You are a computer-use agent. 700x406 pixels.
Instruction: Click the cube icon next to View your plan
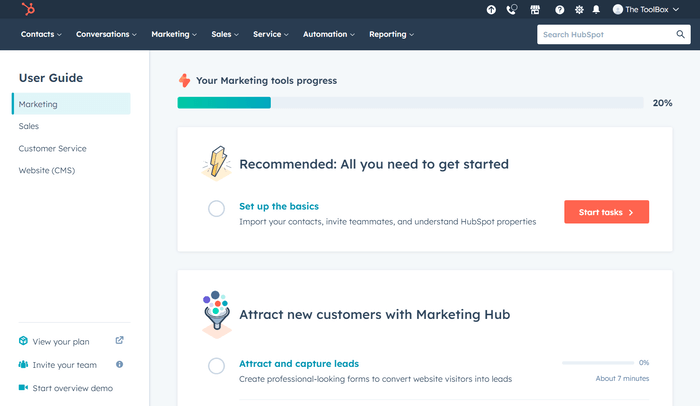pyautogui.click(x=23, y=341)
